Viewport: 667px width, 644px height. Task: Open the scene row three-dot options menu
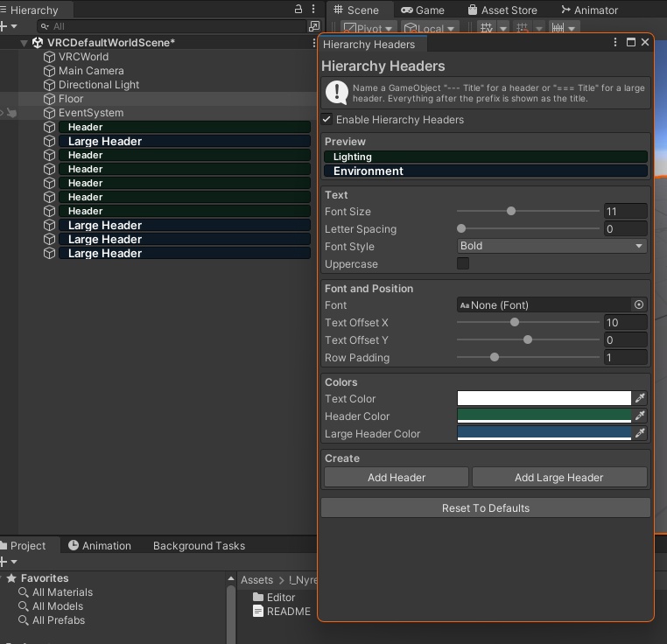click(x=314, y=43)
